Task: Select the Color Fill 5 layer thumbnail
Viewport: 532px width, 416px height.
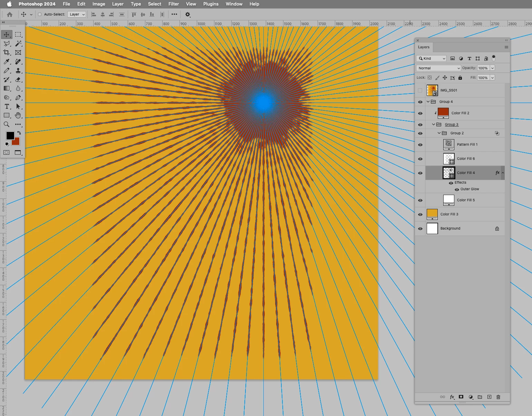Action: 449,200
